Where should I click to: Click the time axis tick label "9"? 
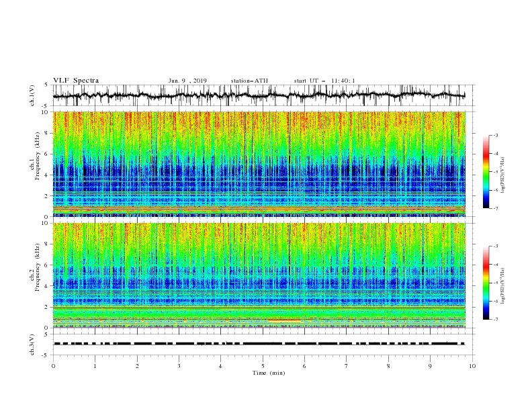point(430,366)
